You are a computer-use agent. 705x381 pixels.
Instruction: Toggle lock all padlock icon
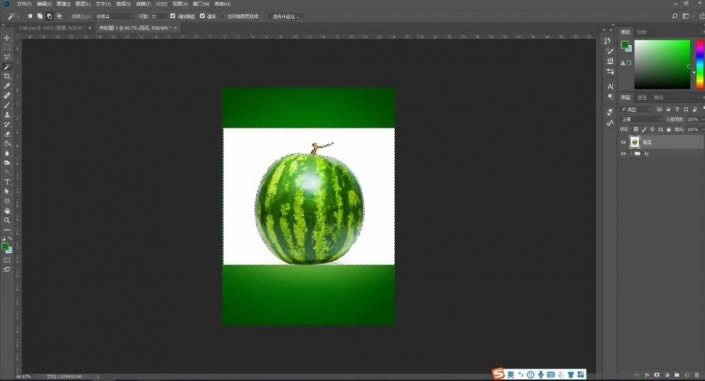[669, 130]
